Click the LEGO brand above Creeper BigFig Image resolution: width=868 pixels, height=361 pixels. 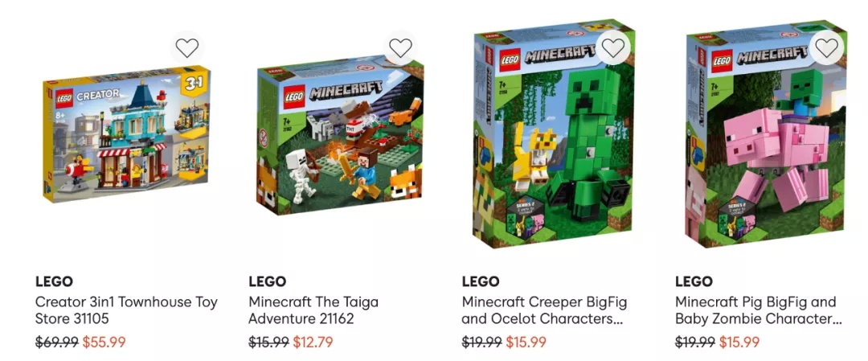click(x=481, y=281)
